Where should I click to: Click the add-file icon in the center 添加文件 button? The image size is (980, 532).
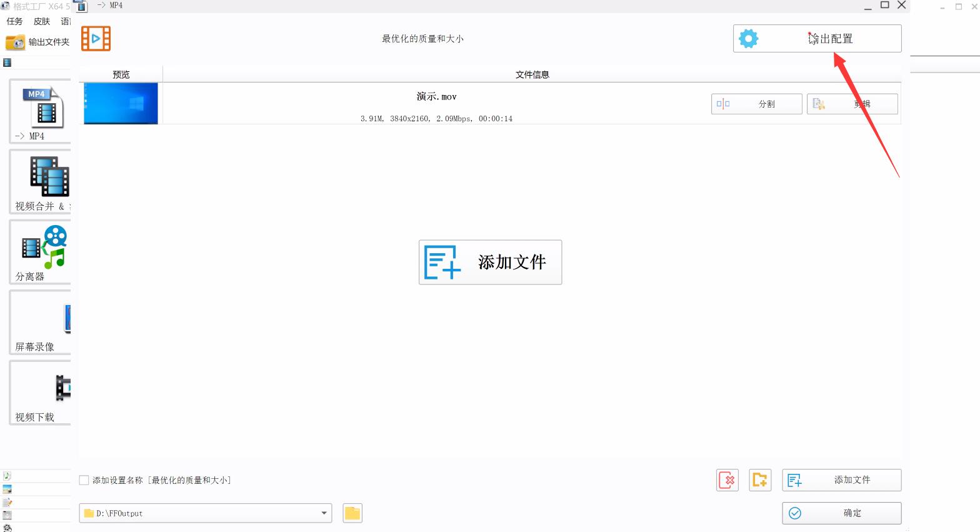click(442, 263)
